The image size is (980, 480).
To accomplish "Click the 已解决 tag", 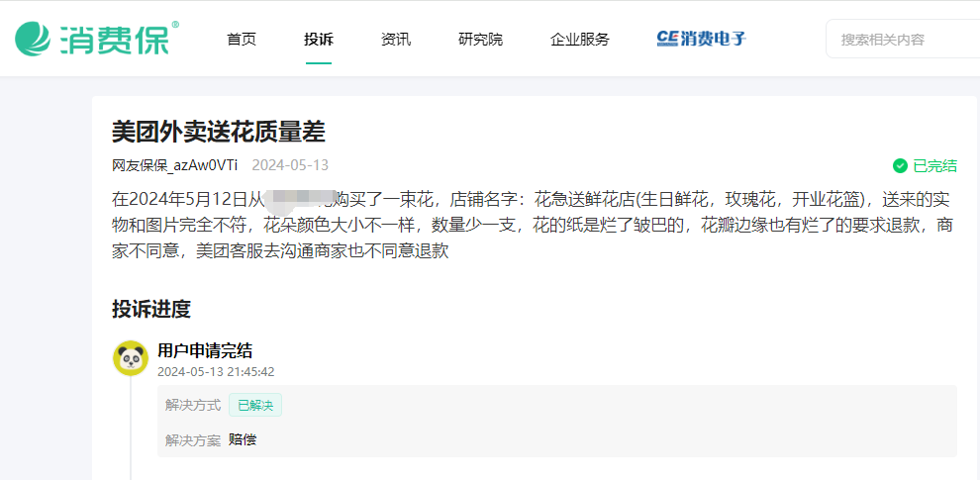I will [255, 405].
